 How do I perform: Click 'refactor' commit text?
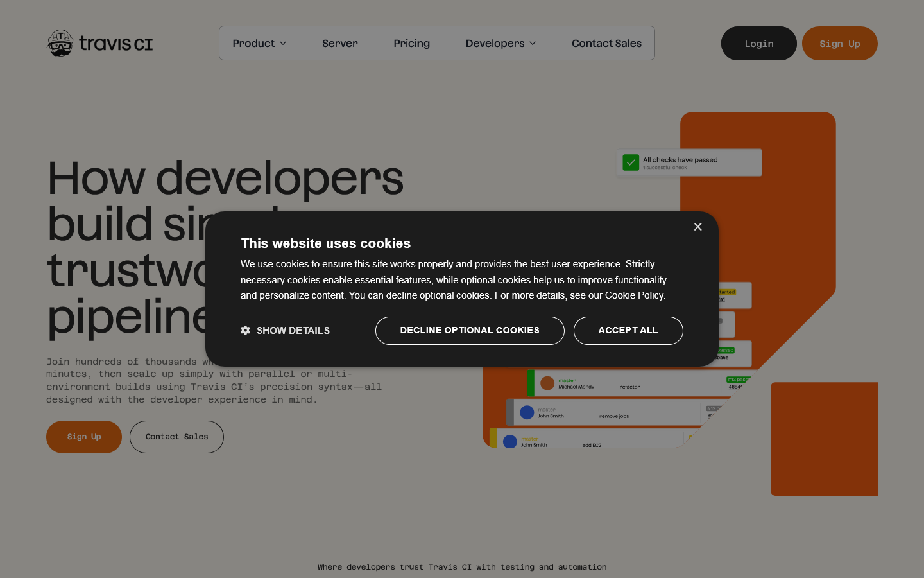point(629,387)
